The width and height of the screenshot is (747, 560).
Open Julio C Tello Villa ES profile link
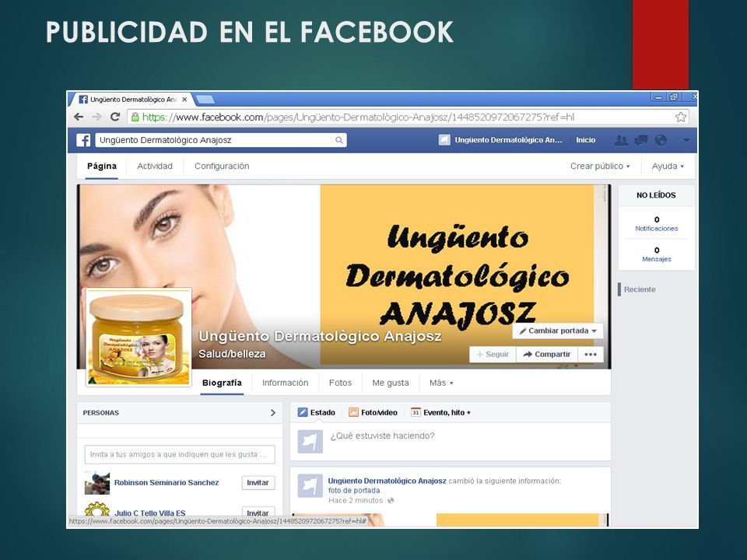pyautogui.click(x=149, y=513)
